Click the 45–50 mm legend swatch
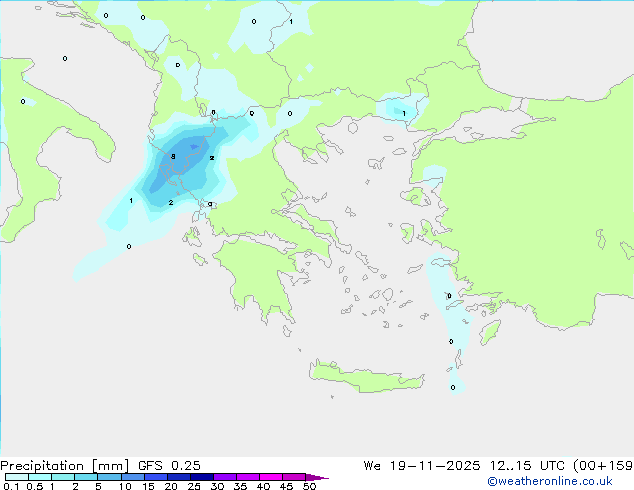 point(294,477)
